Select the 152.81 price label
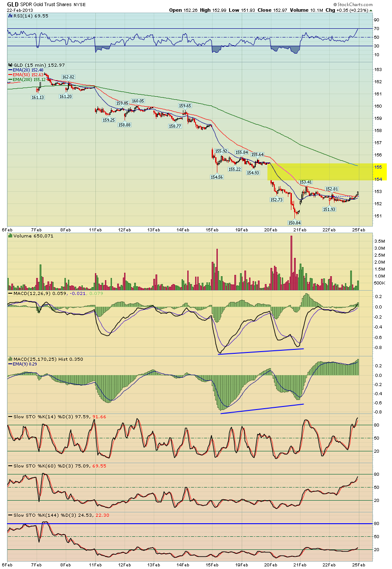 coord(332,189)
